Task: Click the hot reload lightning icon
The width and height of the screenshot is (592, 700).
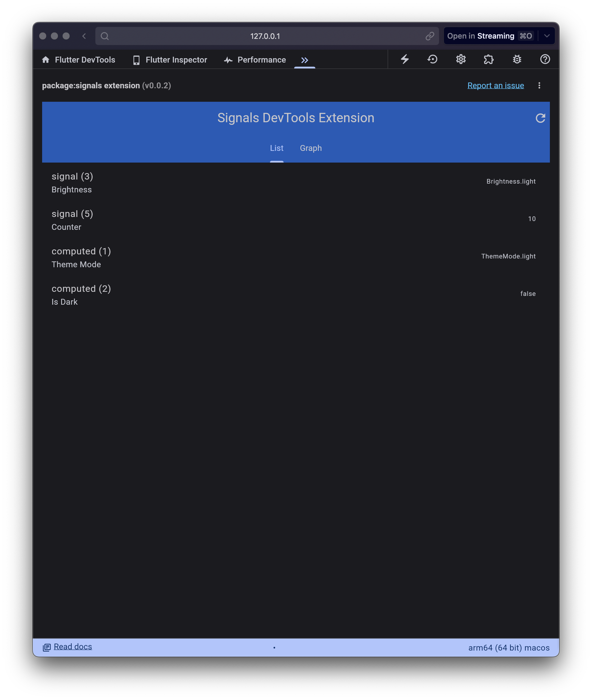Action: tap(405, 59)
